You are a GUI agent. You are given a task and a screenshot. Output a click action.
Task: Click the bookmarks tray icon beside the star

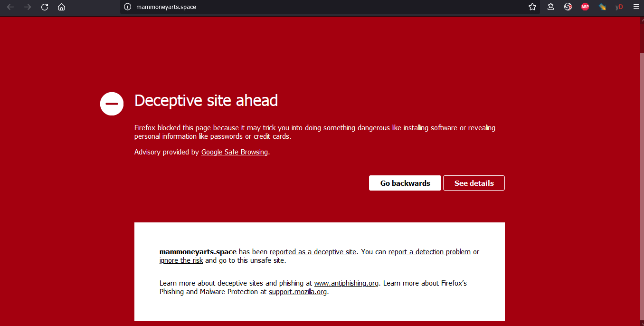[x=550, y=7]
